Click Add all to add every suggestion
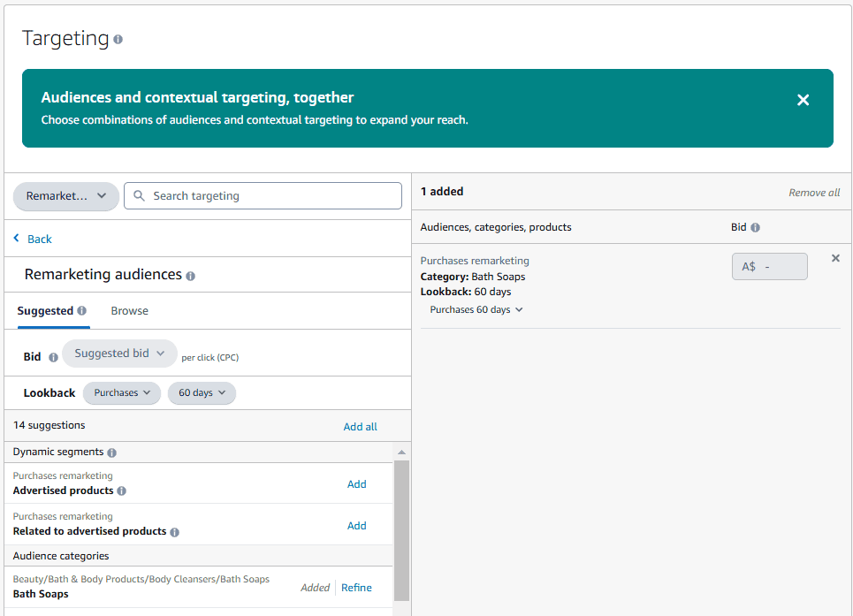This screenshot has width=853, height=616. 360,426
